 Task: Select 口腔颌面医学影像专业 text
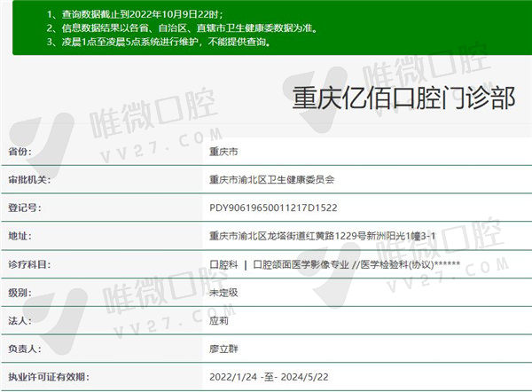coord(301,264)
